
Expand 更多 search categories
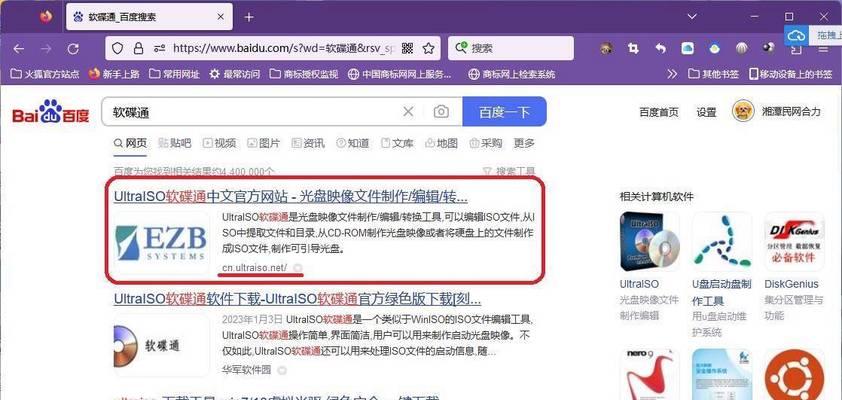click(524, 143)
